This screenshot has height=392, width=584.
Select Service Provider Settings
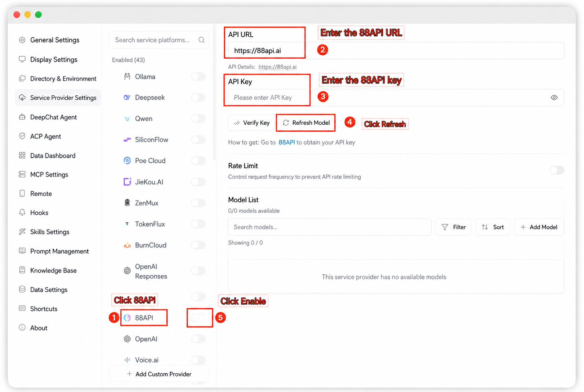coord(58,98)
